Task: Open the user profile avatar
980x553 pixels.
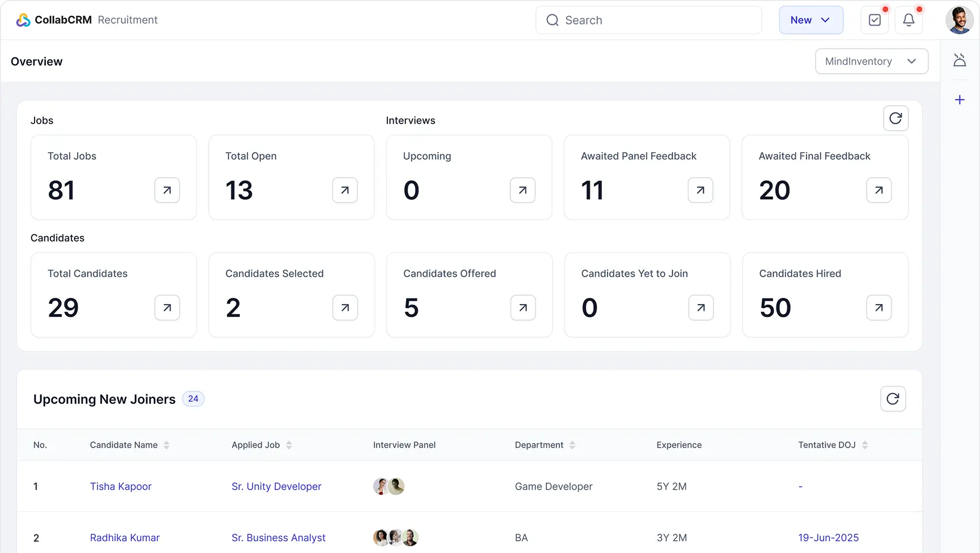Action: click(960, 20)
